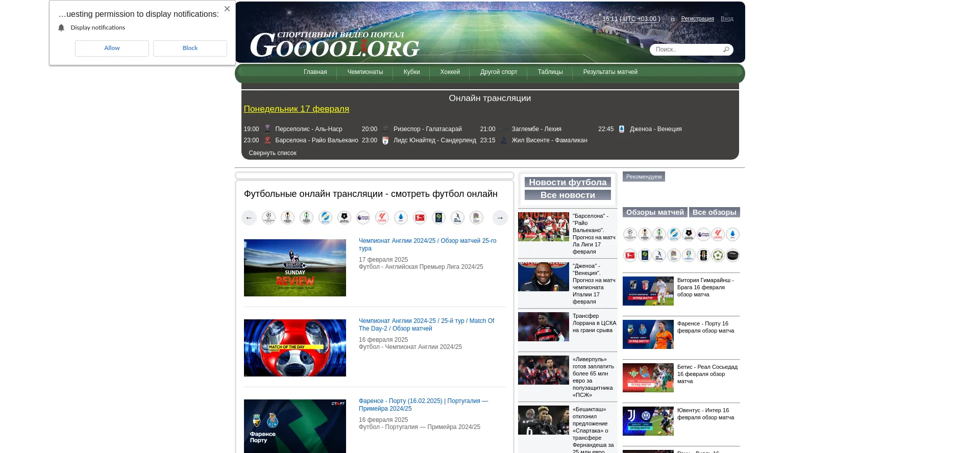Viewport: 980px width, 453px height.
Task: Click the Ligue 1 icon under Обзоры матчей
Action: click(645, 255)
